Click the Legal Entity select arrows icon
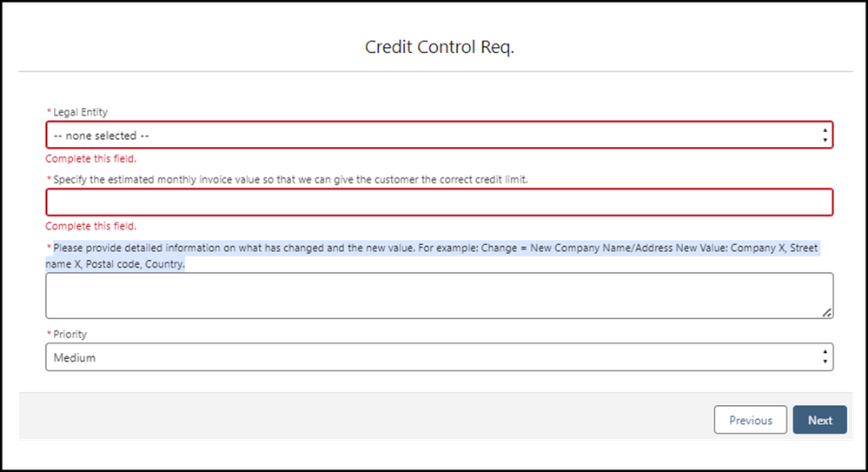 coord(824,136)
